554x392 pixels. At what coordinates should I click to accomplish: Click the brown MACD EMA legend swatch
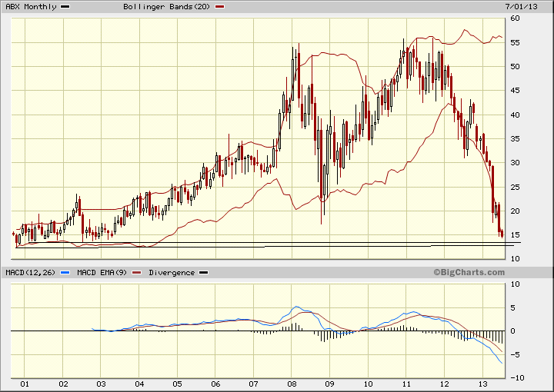coord(137,273)
